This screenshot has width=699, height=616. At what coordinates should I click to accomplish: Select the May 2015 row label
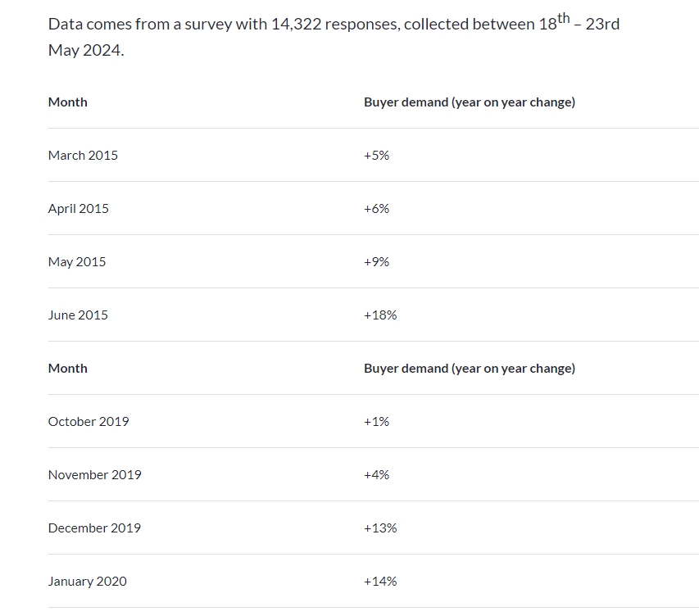77,262
